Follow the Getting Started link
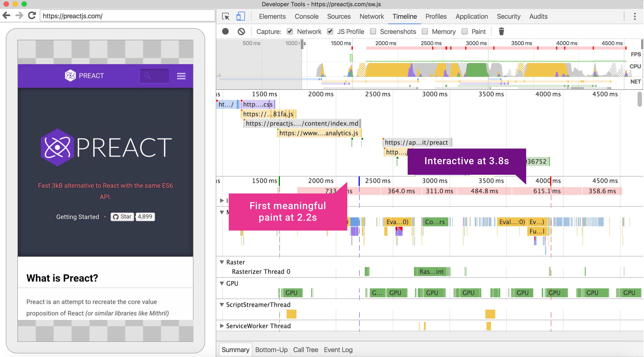This screenshot has width=644, height=357. pyautogui.click(x=78, y=216)
